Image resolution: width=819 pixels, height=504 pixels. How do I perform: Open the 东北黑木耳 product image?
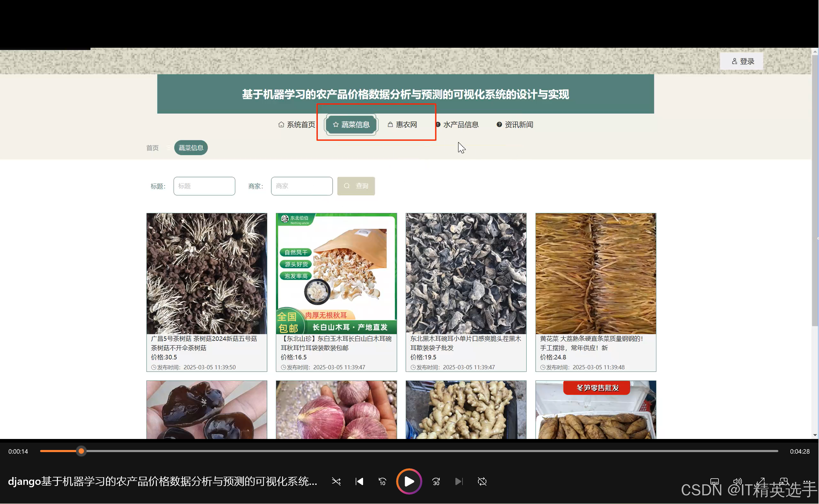tap(466, 273)
